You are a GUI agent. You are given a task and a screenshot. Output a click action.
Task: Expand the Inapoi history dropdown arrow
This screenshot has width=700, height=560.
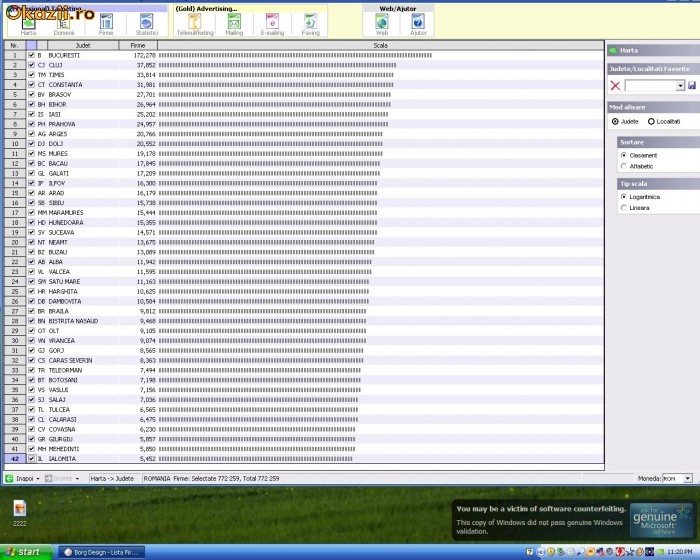(x=38, y=479)
